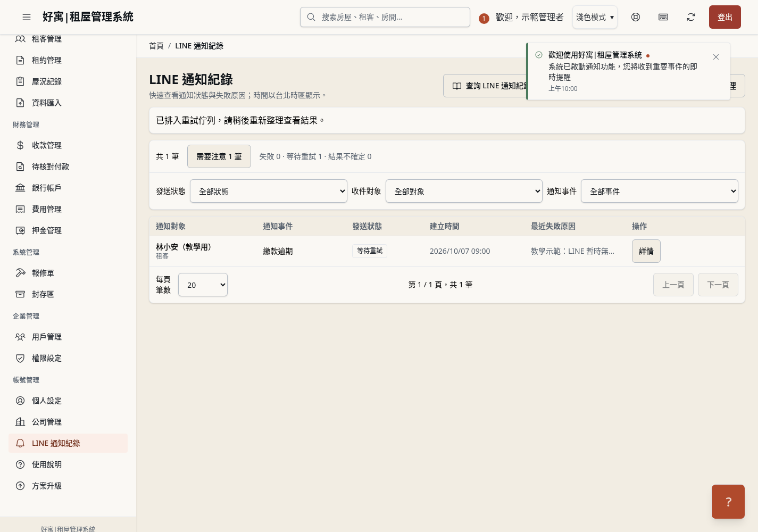
Task: Click the 登出 logout button
Action: coord(725,17)
